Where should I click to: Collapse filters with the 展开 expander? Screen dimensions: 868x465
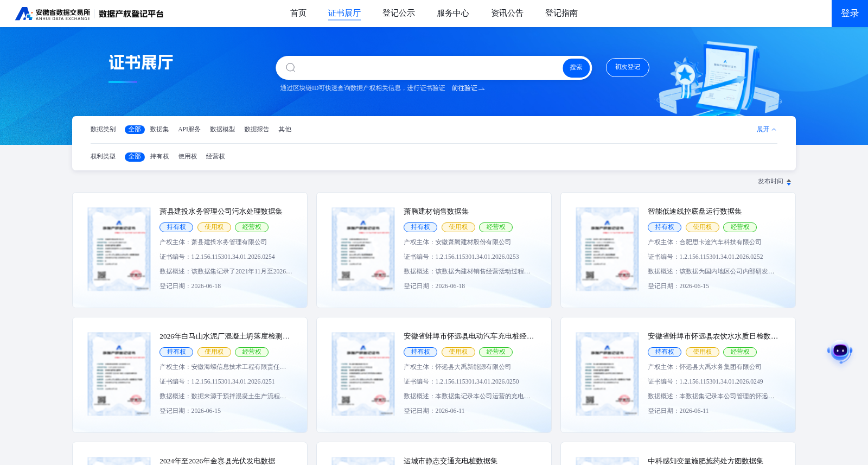point(767,129)
